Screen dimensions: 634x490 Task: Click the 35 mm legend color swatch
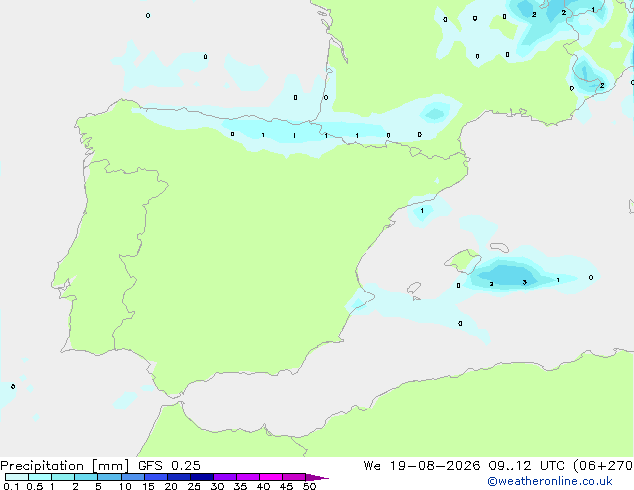pos(248,477)
